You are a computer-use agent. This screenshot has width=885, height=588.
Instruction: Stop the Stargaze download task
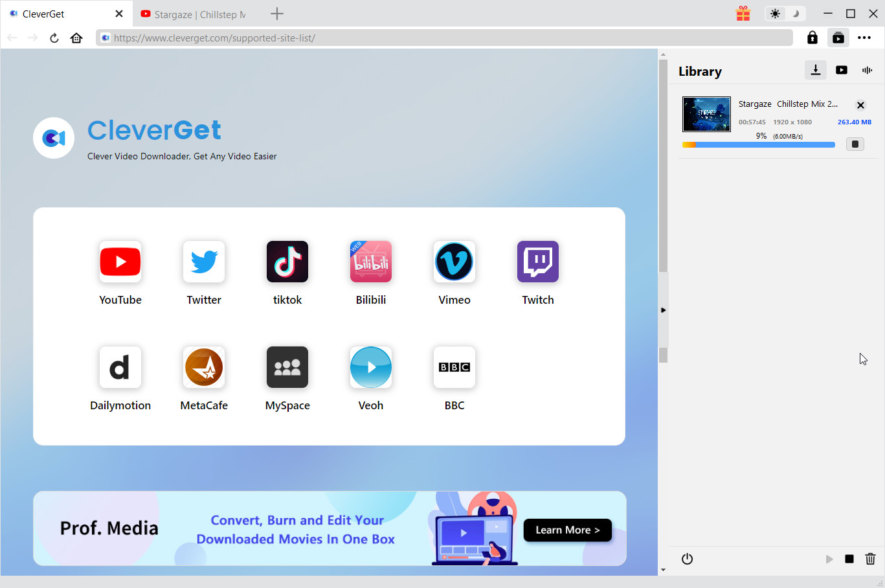tap(855, 144)
